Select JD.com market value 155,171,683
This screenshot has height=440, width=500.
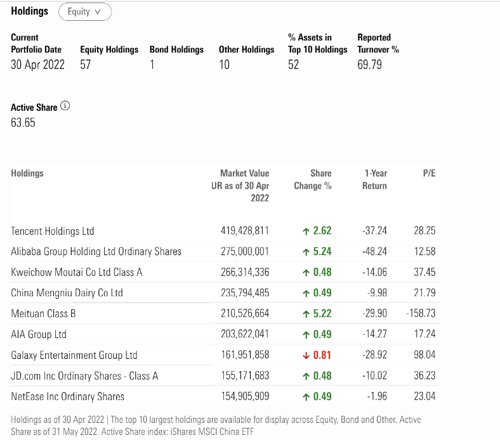click(245, 376)
